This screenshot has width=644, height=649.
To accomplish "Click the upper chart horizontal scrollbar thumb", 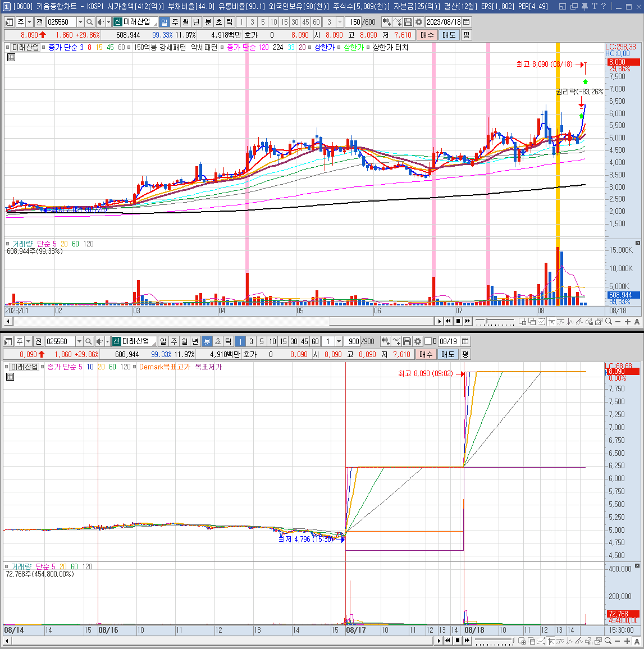I will coord(382,321).
